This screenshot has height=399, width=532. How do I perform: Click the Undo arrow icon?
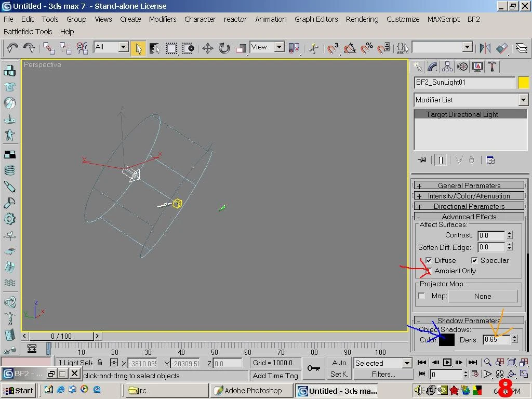12,48
